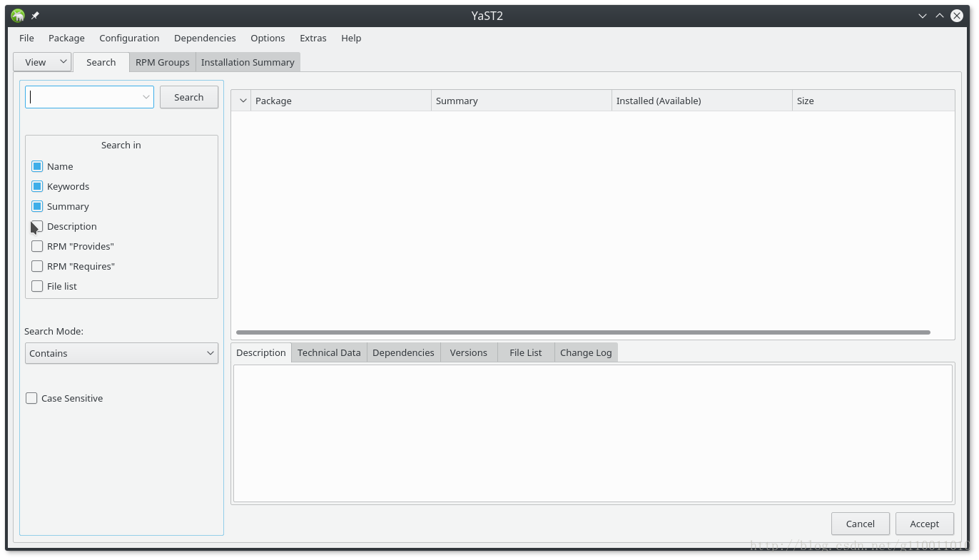The height and width of the screenshot is (560, 979).
Task: Maximize the YaST2 window
Action: click(940, 16)
